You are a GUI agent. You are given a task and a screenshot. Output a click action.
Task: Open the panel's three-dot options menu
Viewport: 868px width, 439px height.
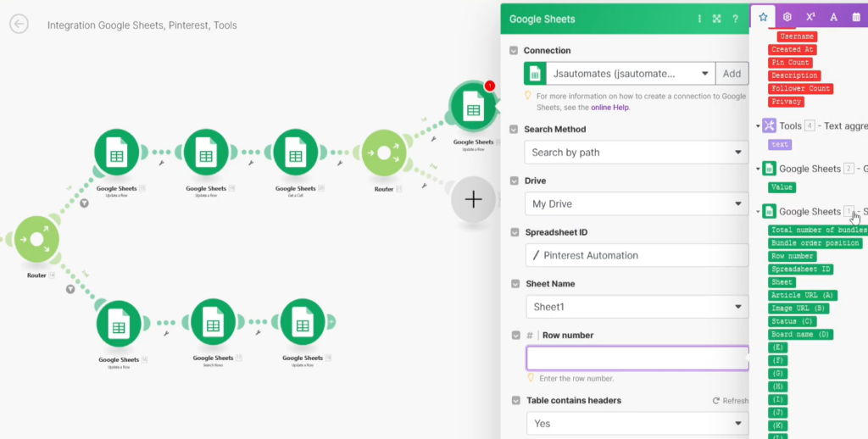(699, 19)
